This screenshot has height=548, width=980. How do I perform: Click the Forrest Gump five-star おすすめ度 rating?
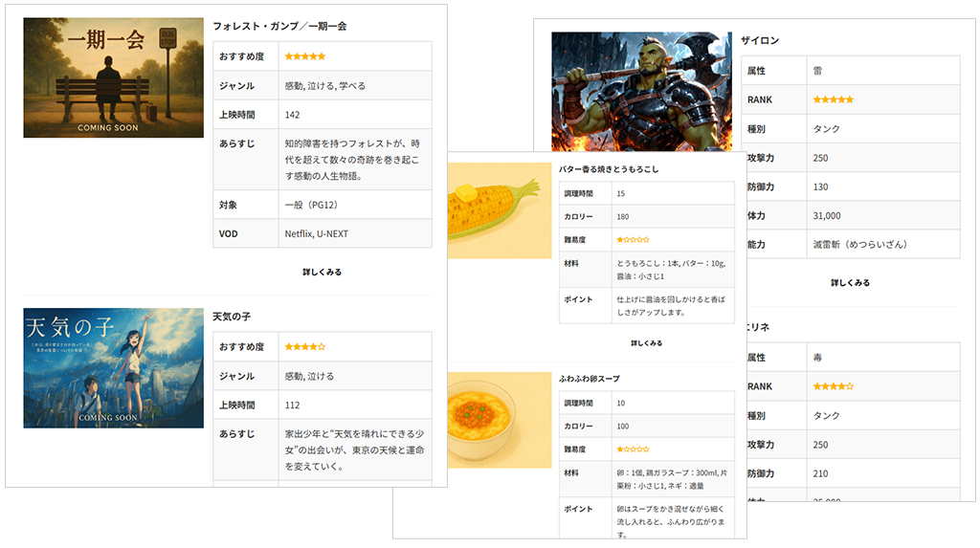304,56
